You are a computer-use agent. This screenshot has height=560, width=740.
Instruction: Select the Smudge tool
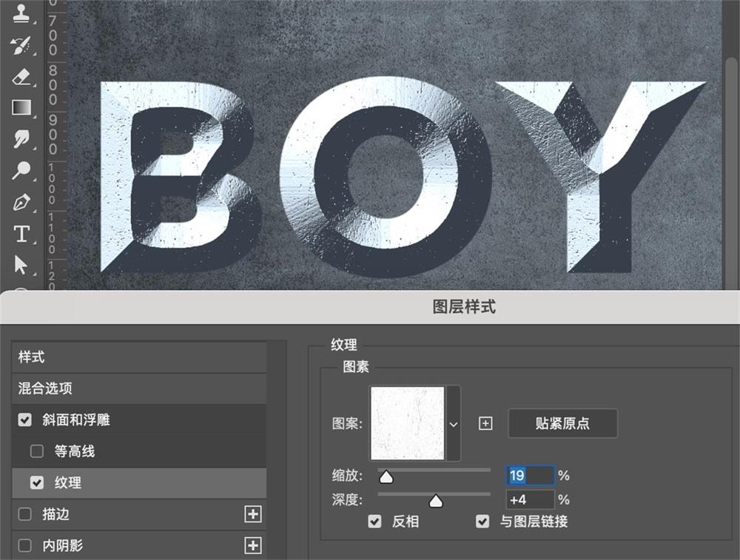(21, 139)
